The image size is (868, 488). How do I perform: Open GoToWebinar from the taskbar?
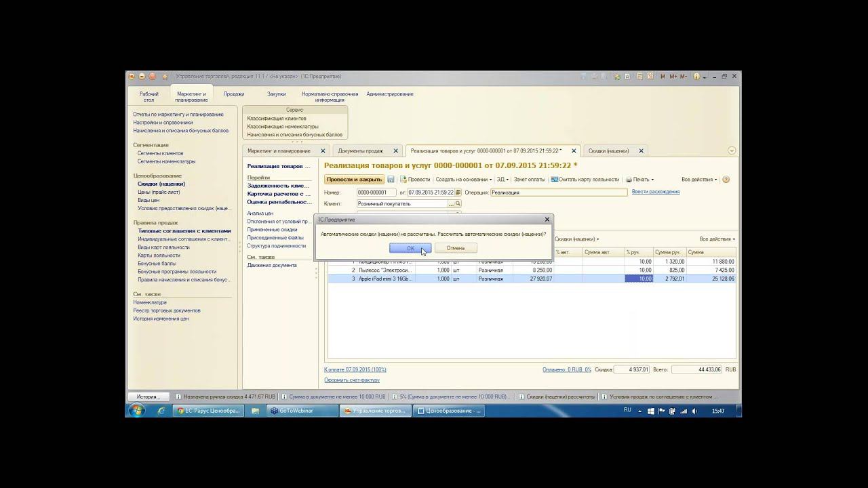(x=300, y=411)
